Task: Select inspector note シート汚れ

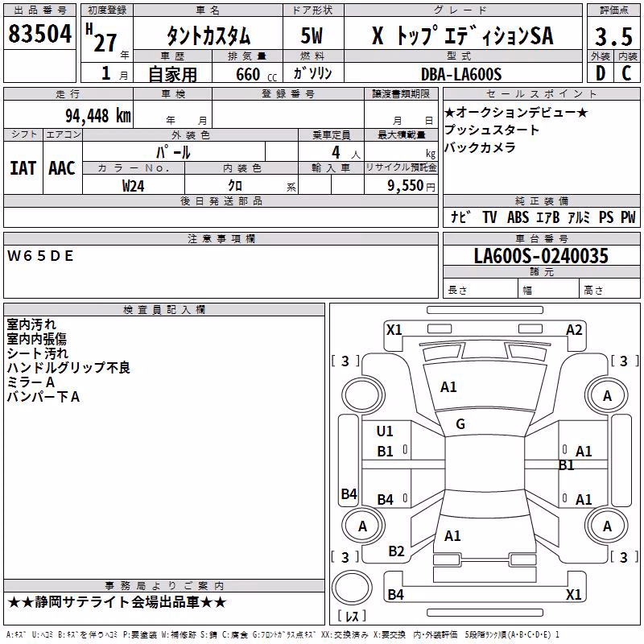Action: (x=37, y=353)
